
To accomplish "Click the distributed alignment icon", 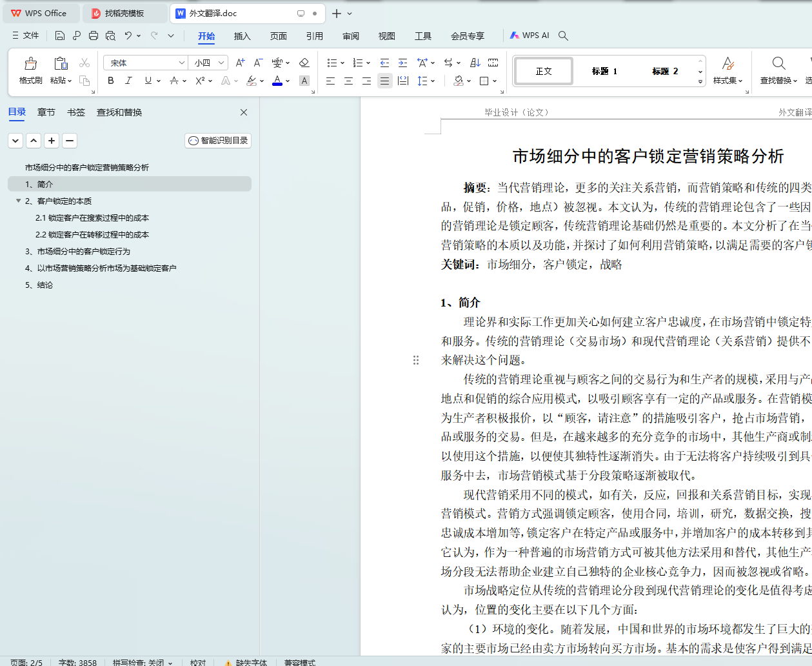I will [x=403, y=81].
